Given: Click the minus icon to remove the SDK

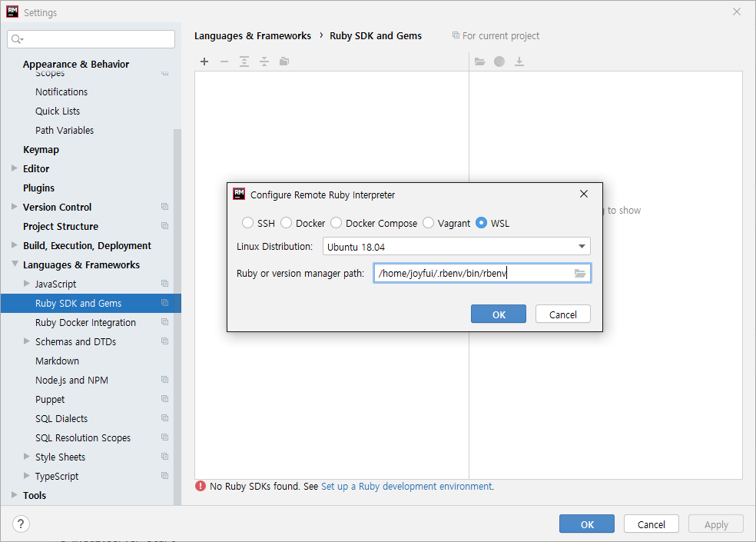Looking at the screenshot, I should [x=224, y=62].
